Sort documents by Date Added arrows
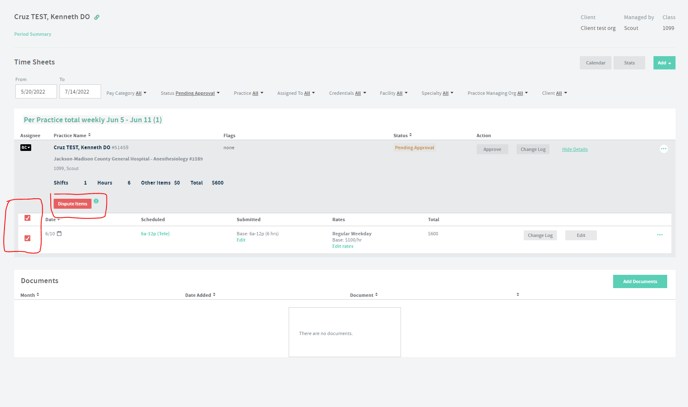This screenshot has width=688, height=407. (214, 295)
